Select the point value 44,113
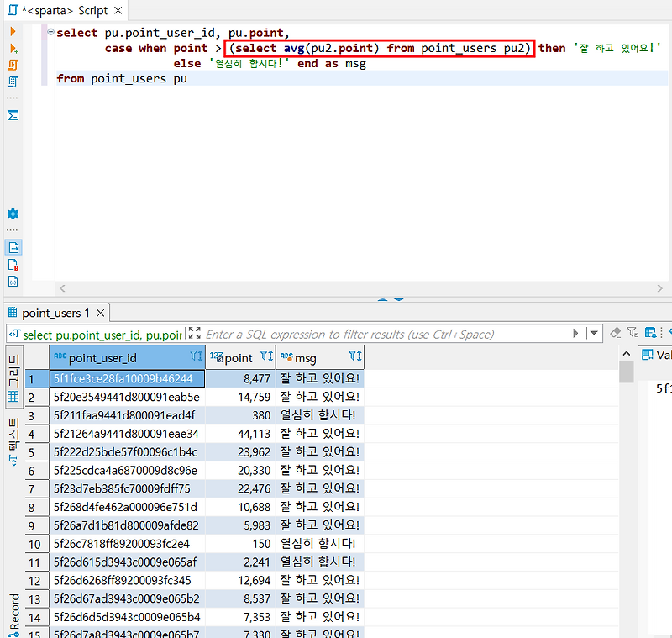 tap(240, 434)
